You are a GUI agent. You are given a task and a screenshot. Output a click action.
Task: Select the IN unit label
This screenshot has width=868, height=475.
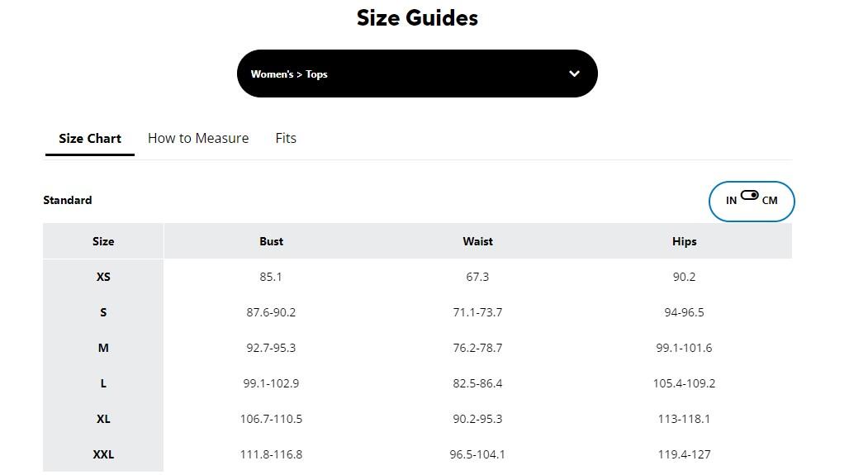pyautogui.click(x=731, y=201)
